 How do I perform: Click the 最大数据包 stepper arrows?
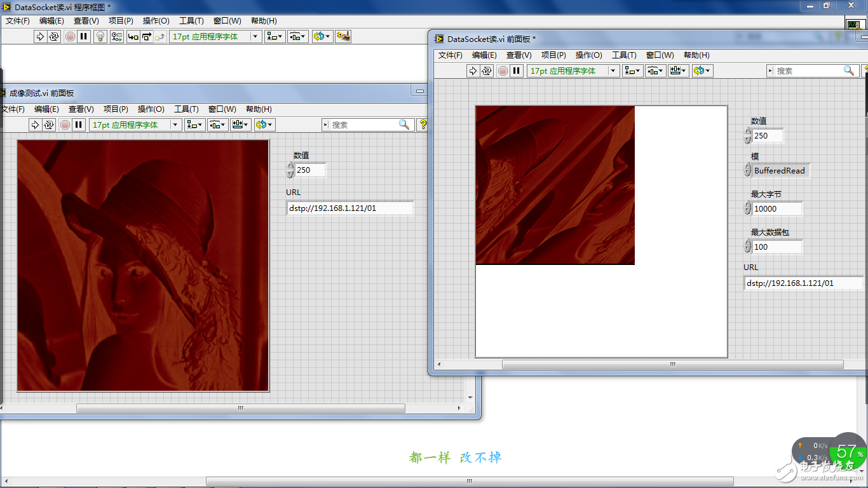[x=748, y=247]
